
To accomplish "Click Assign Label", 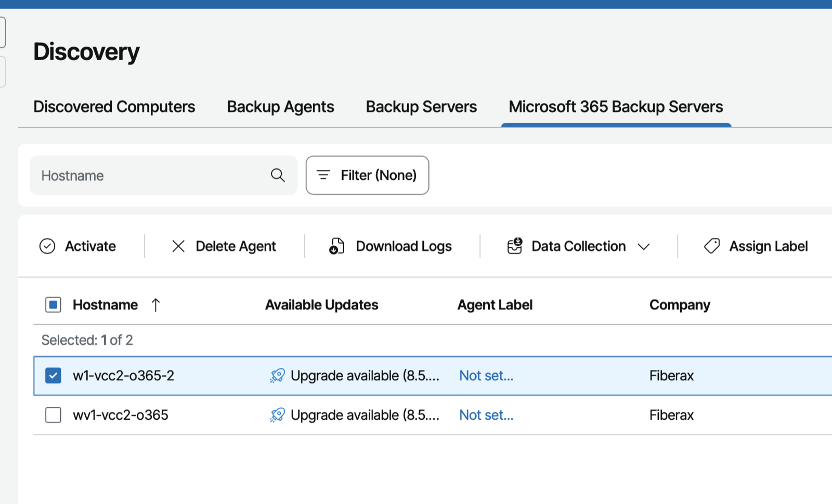I will pyautogui.click(x=756, y=246).
